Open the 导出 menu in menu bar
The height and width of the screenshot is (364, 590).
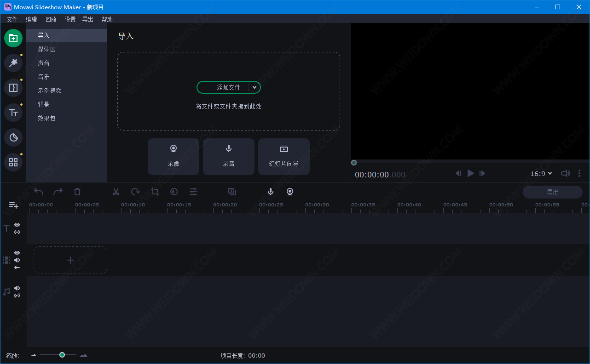click(x=87, y=19)
